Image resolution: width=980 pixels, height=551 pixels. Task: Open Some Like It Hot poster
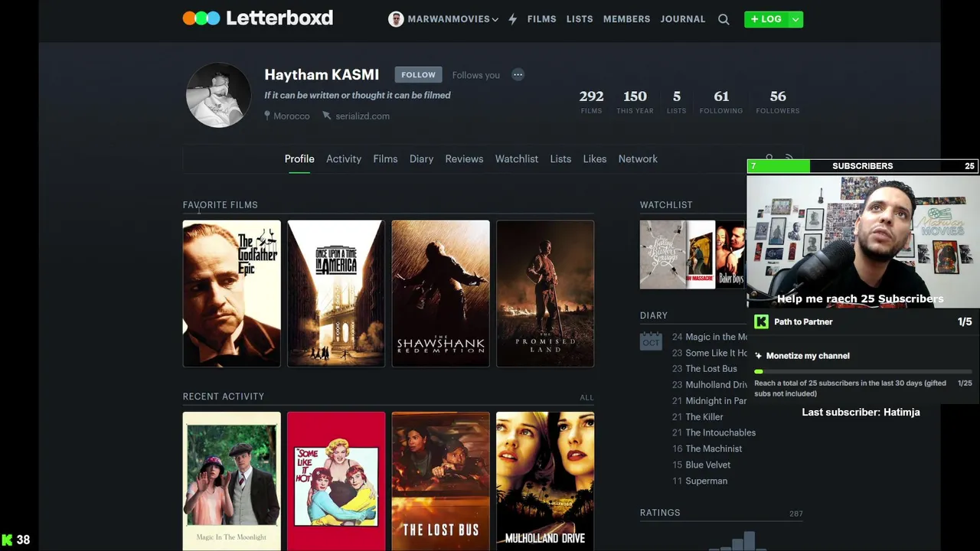click(x=336, y=481)
